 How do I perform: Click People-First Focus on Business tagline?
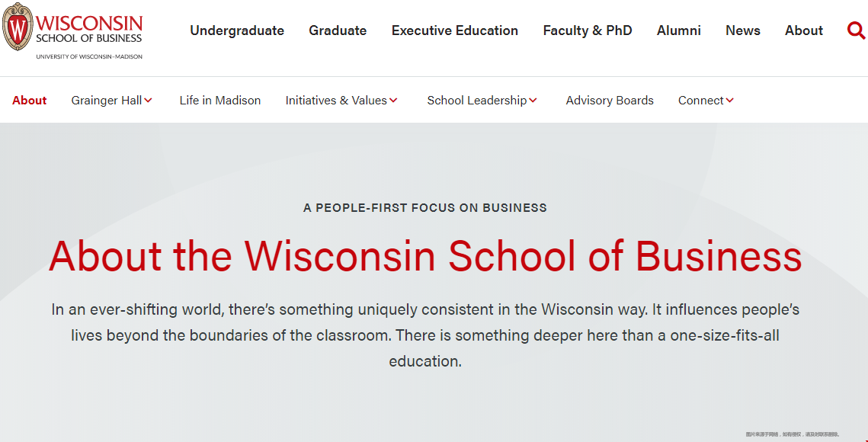pyautogui.click(x=425, y=208)
